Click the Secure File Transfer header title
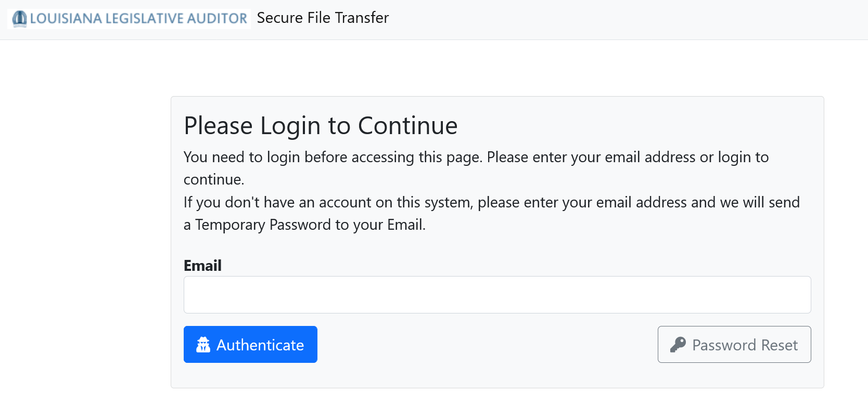 click(x=323, y=18)
